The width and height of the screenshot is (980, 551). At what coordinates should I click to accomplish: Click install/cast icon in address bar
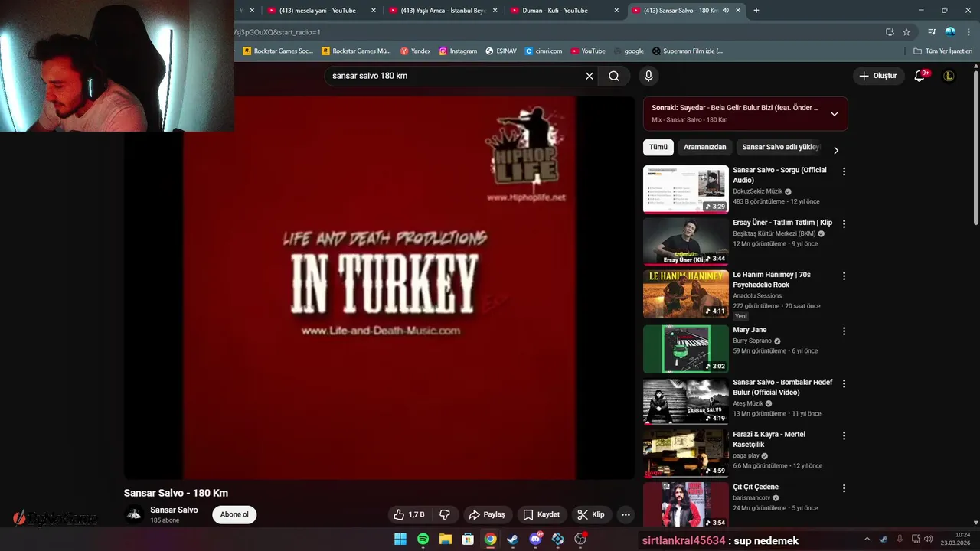click(x=890, y=32)
